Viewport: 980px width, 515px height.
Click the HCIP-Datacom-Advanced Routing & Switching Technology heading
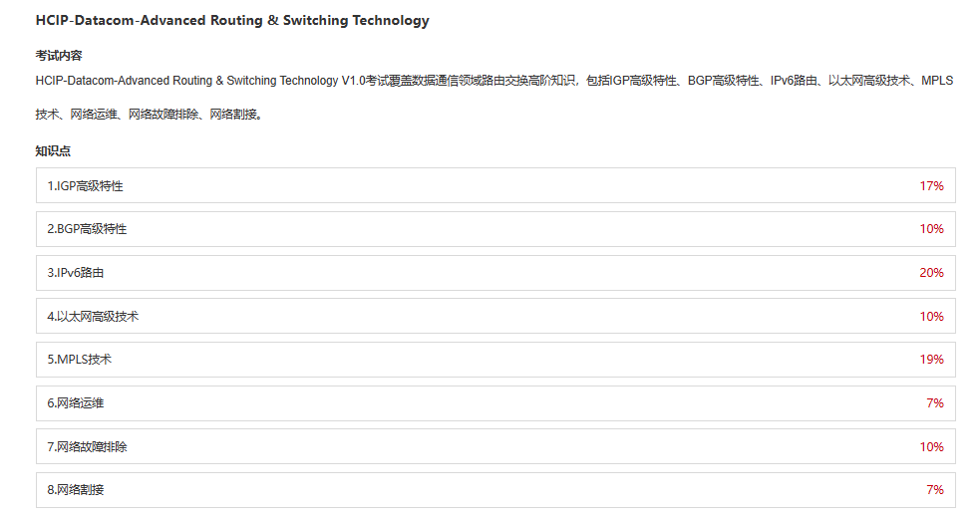click(232, 21)
